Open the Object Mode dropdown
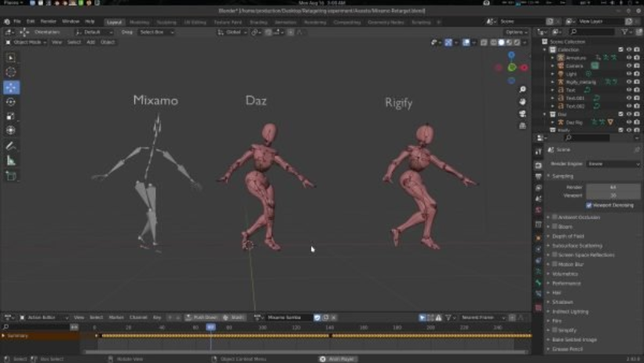 click(26, 42)
